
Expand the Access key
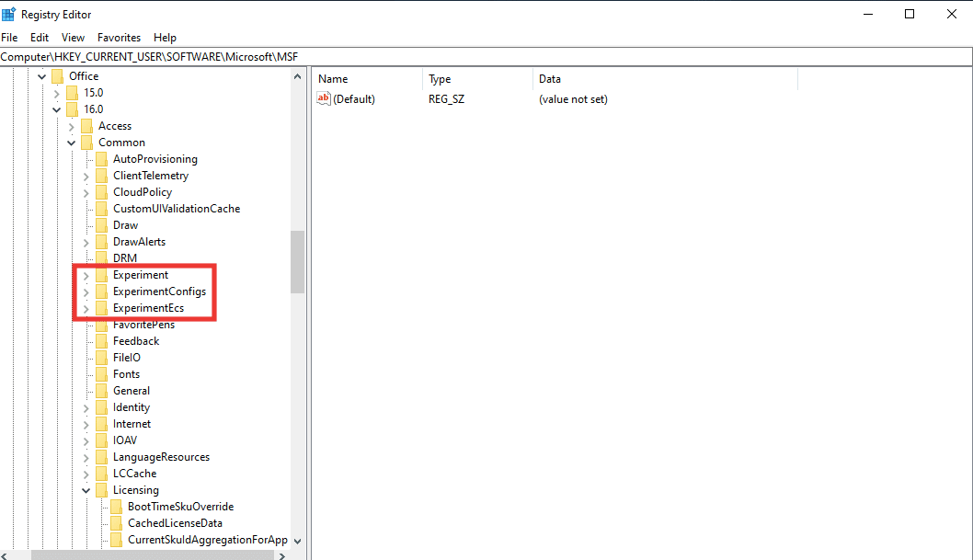pyautogui.click(x=72, y=127)
